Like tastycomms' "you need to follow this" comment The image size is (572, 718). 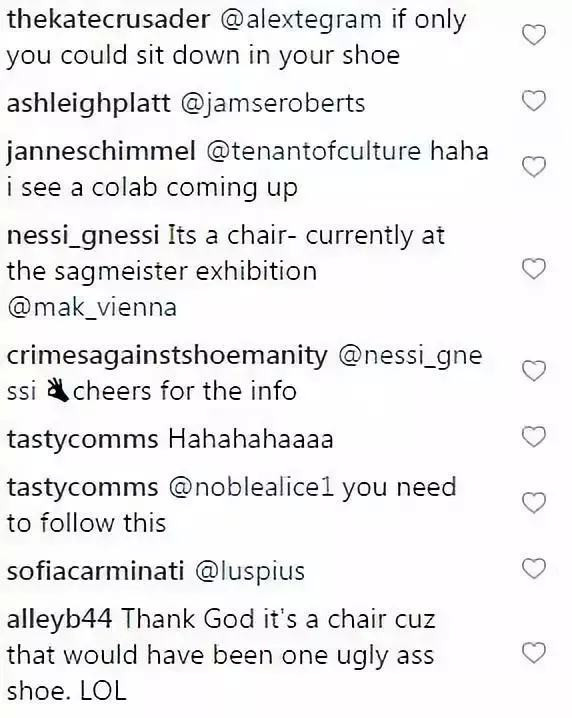pyautogui.click(x=534, y=503)
